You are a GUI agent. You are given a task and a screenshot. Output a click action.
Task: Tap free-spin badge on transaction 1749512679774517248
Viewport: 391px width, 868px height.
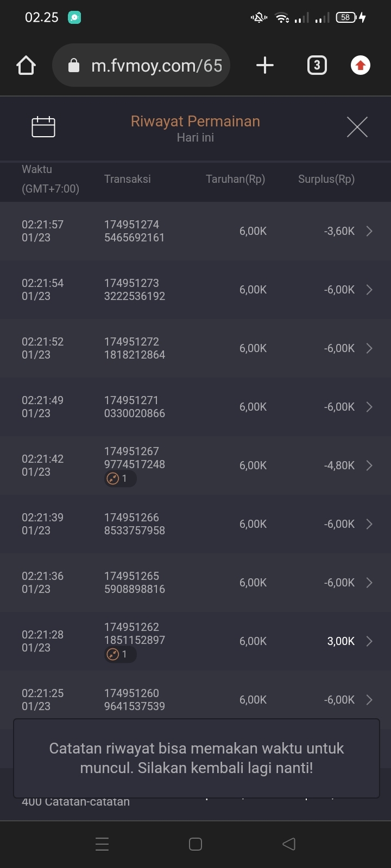pos(119,478)
